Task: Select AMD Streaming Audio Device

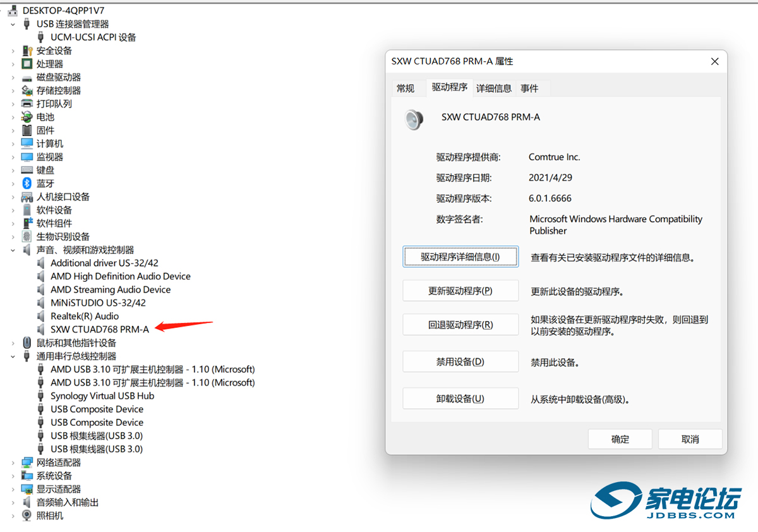Action: tap(111, 289)
